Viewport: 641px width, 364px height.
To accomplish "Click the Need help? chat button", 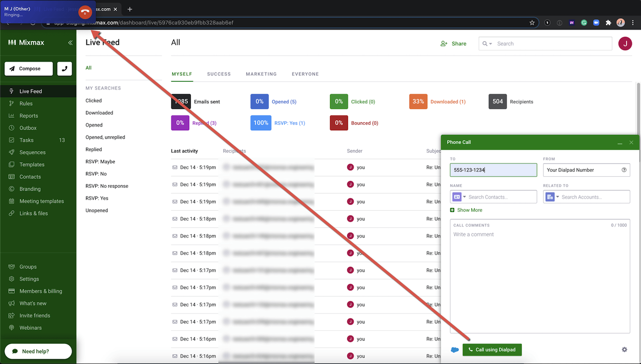I will click(x=38, y=351).
